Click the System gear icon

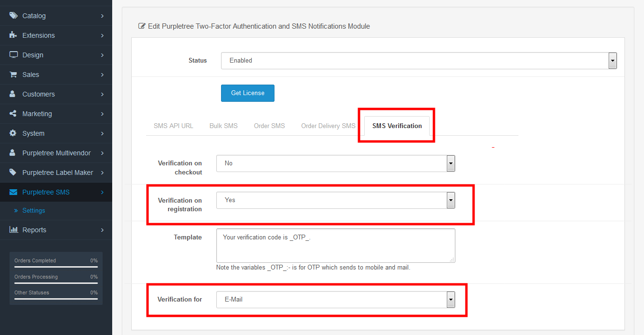(13, 133)
